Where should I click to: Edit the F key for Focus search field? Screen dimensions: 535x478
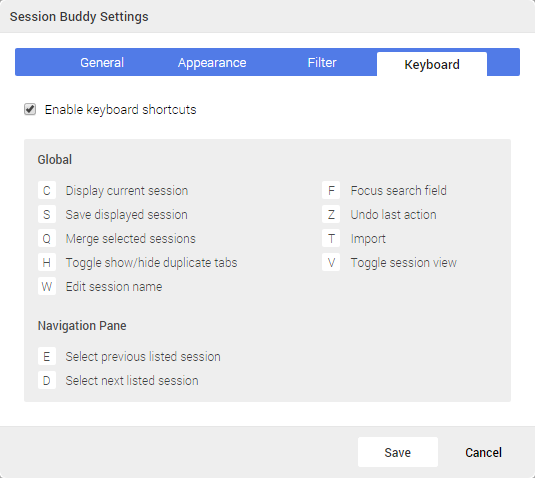point(331,190)
